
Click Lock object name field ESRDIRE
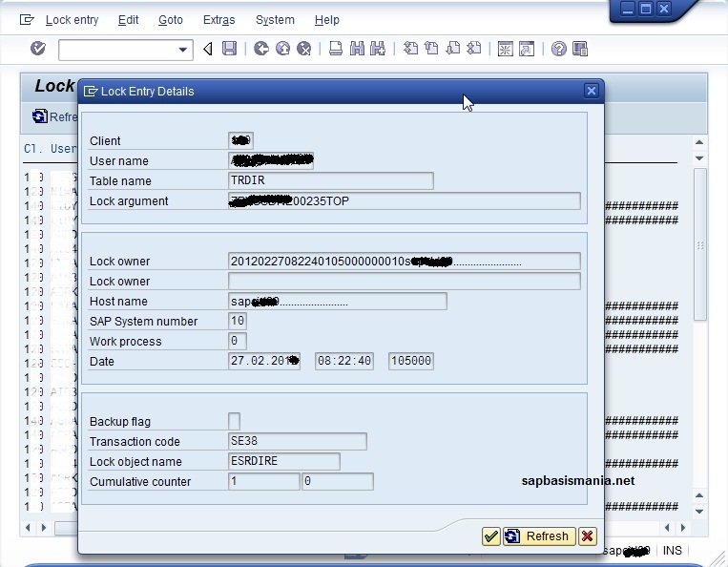point(284,461)
